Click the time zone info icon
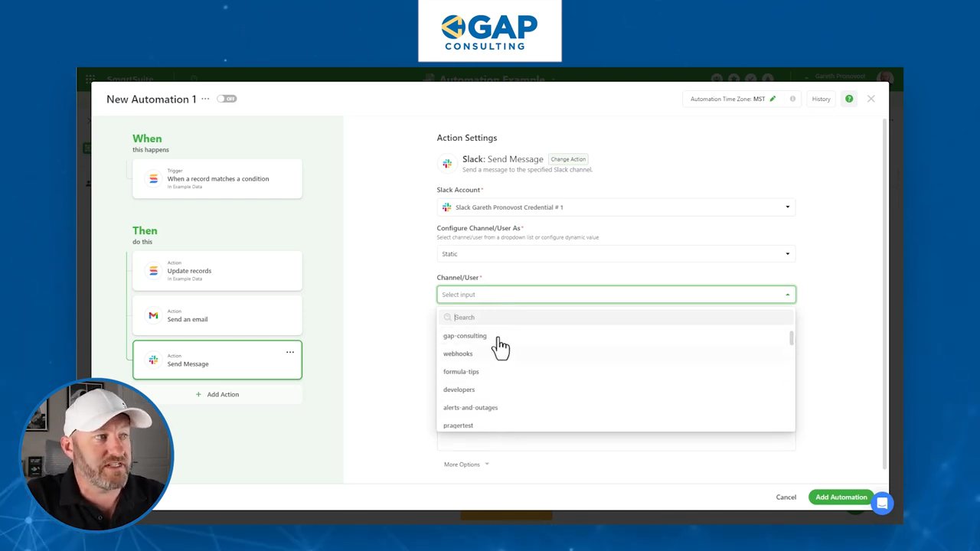The height and width of the screenshot is (551, 980). click(x=792, y=99)
